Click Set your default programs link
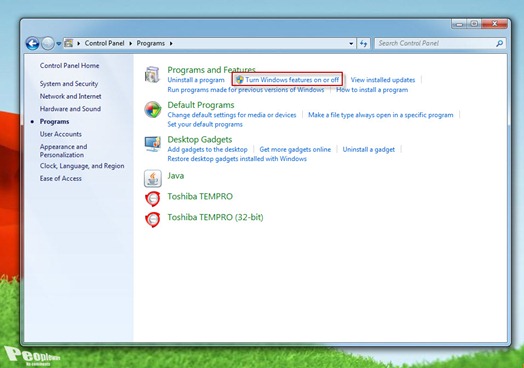 [205, 124]
